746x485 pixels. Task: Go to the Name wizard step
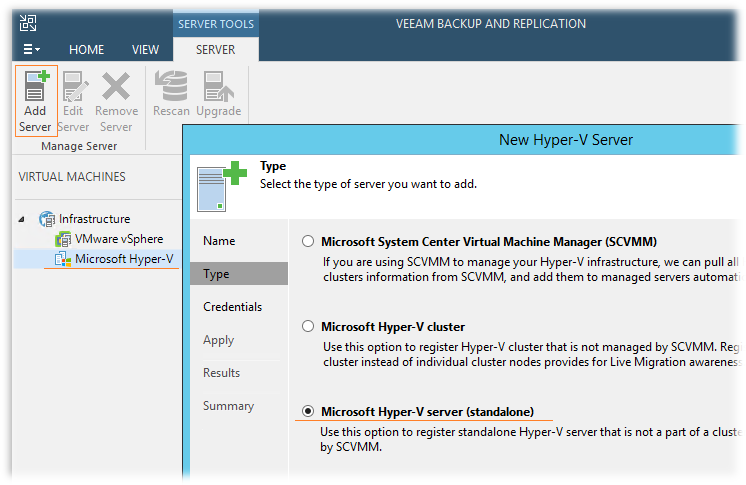click(219, 241)
